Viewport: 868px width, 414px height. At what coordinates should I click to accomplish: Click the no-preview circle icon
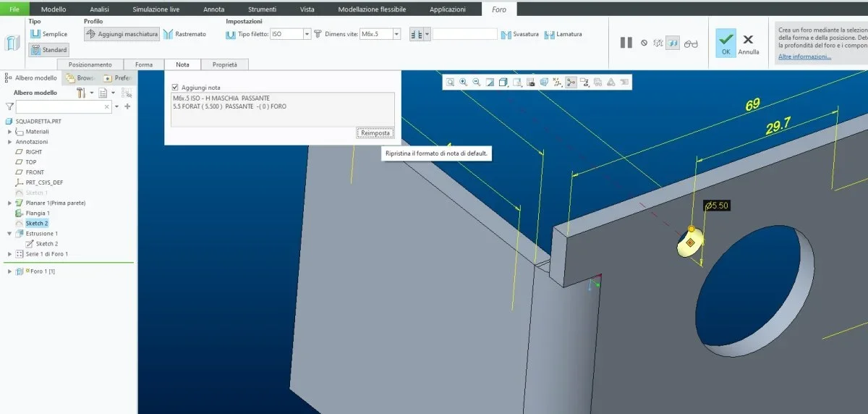pos(644,43)
